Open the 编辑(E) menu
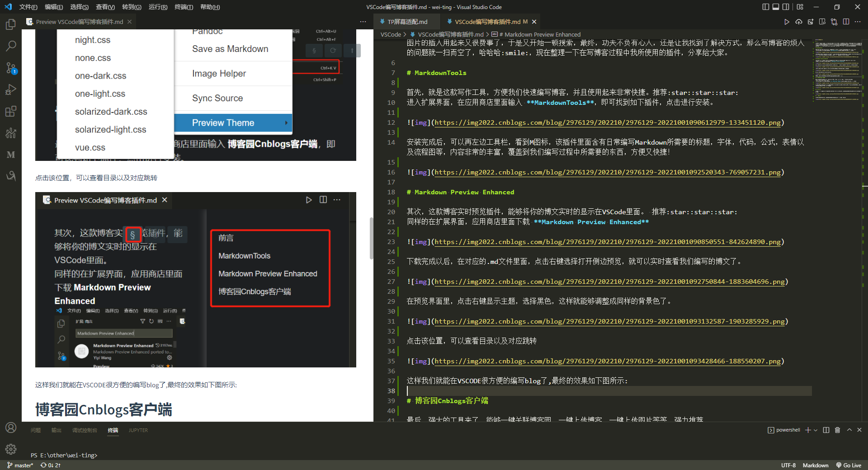This screenshot has height=470, width=868. [54, 7]
